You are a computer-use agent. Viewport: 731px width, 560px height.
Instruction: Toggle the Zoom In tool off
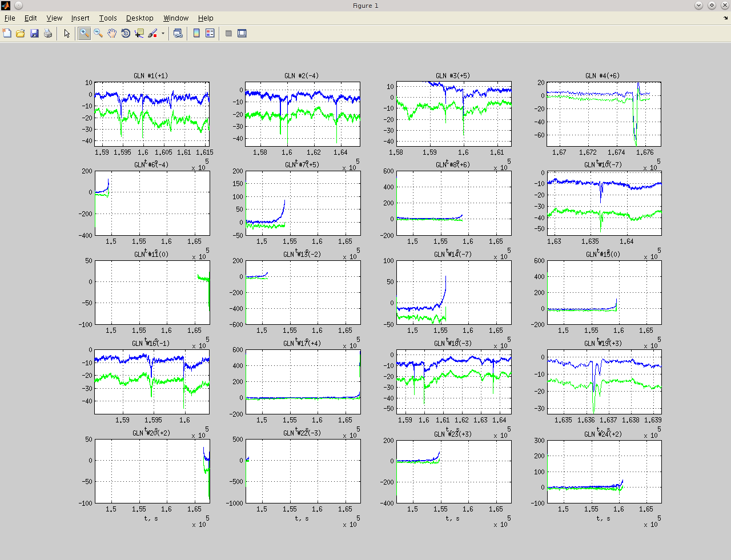[x=85, y=34]
